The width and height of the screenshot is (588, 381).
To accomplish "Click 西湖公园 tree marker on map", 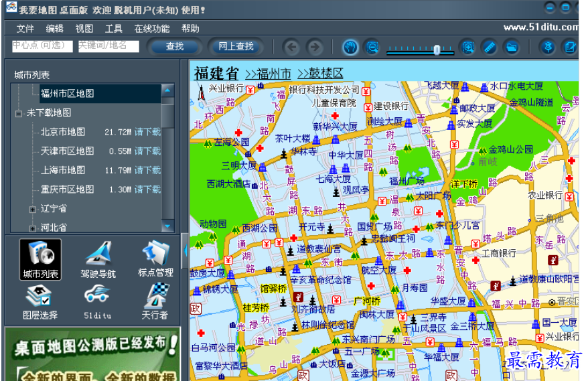I will pos(236,229).
